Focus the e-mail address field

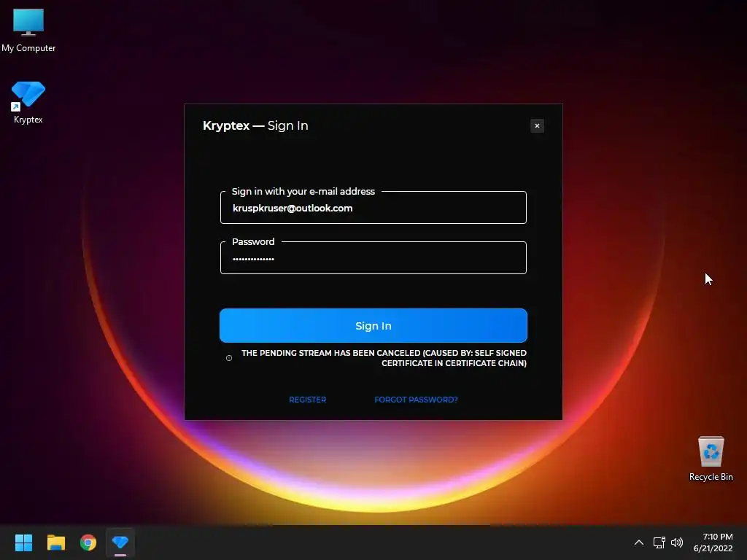pos(373,208)
